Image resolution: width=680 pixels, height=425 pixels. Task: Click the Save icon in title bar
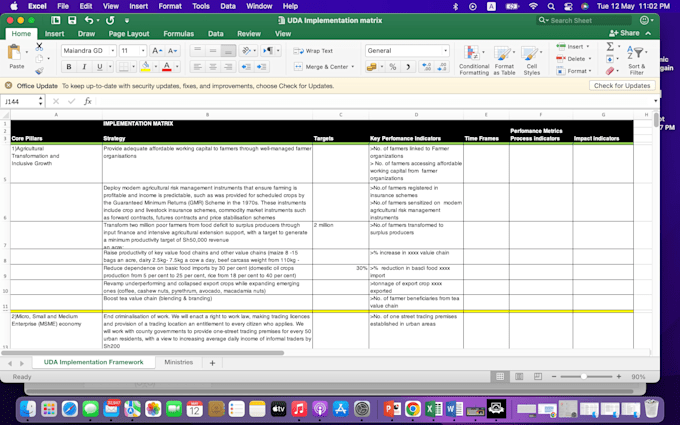[x=72, y=20]
